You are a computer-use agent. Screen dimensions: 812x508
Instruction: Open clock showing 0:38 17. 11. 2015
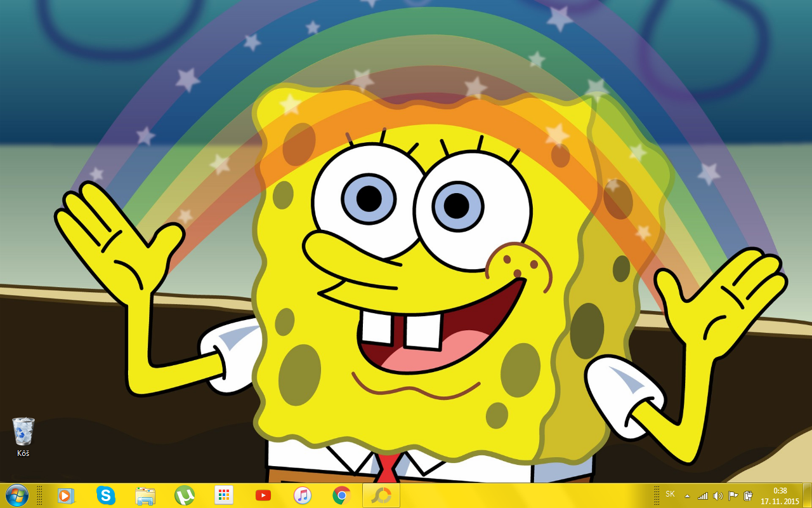coord(780,496)
